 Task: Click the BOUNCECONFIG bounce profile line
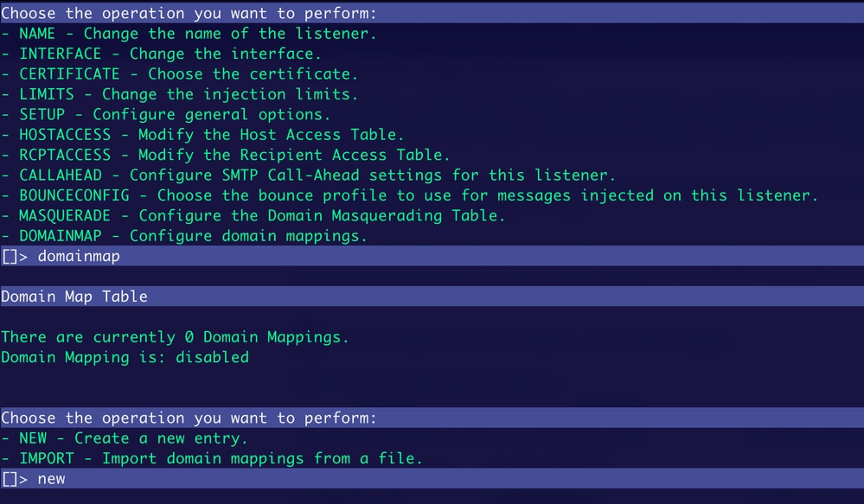409,195
